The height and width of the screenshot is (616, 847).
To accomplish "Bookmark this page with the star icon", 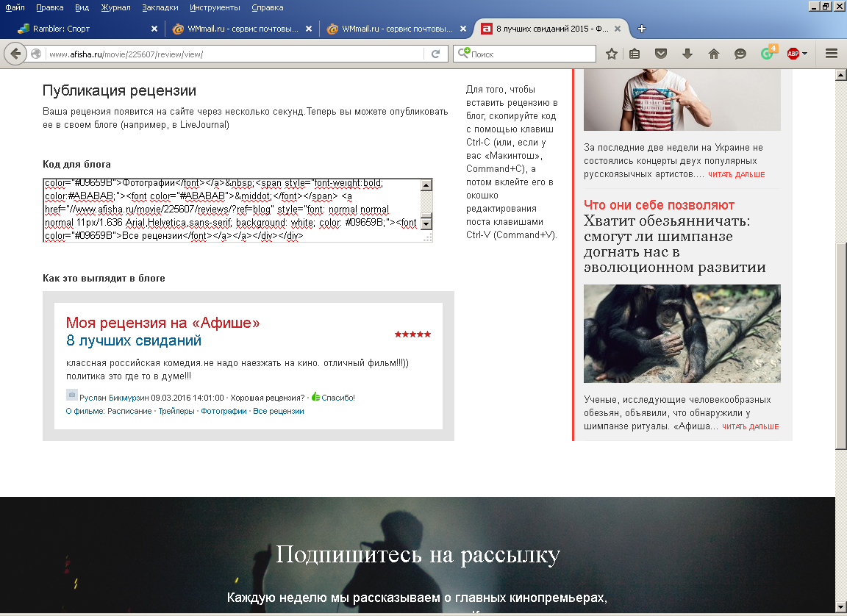I will pos(611,54).
